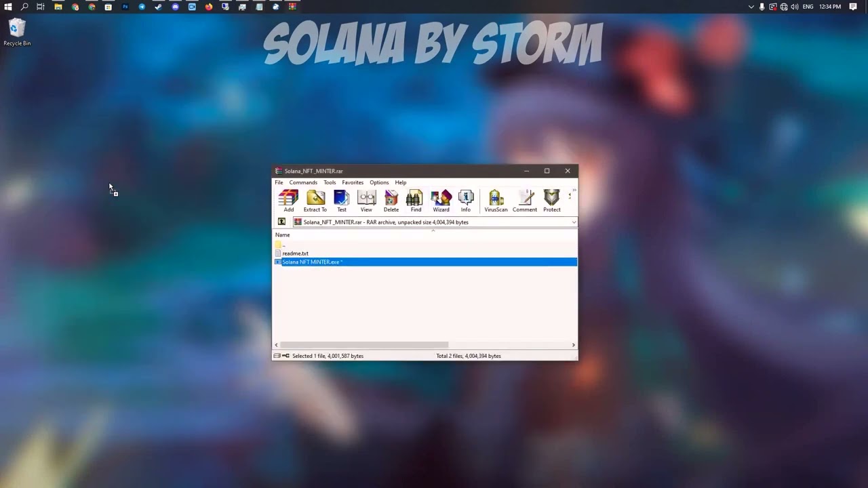This screenshot has height=488, width=868.
Task: Open Steam from the taskbar
Action: [158, 7]
